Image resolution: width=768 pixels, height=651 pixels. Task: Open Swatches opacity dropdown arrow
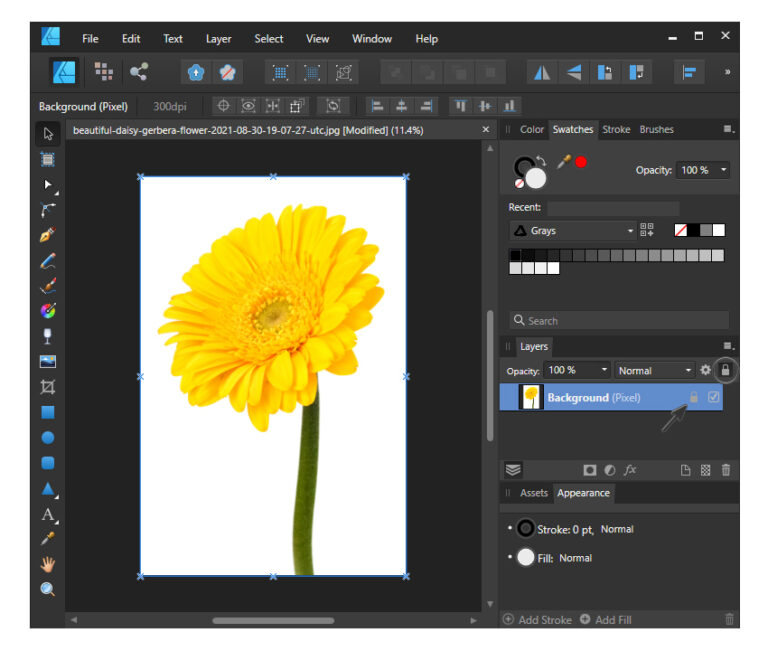click(x=723, y=170)
